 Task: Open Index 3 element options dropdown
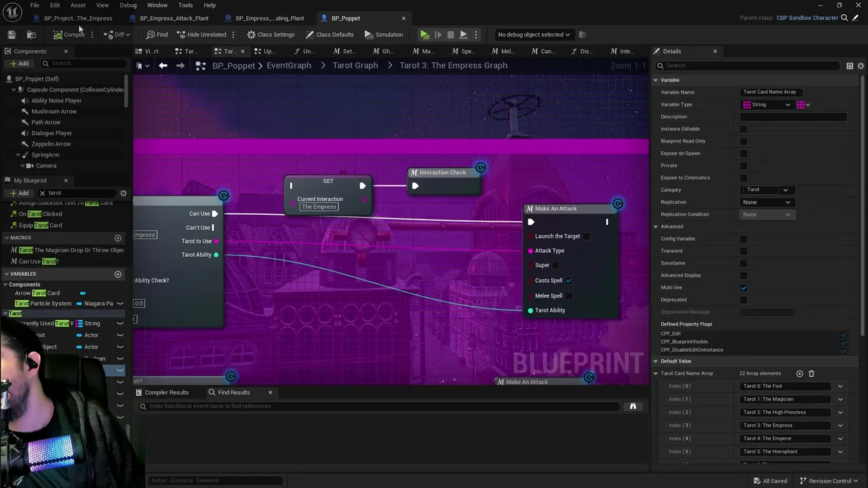[x=840, y=426]
